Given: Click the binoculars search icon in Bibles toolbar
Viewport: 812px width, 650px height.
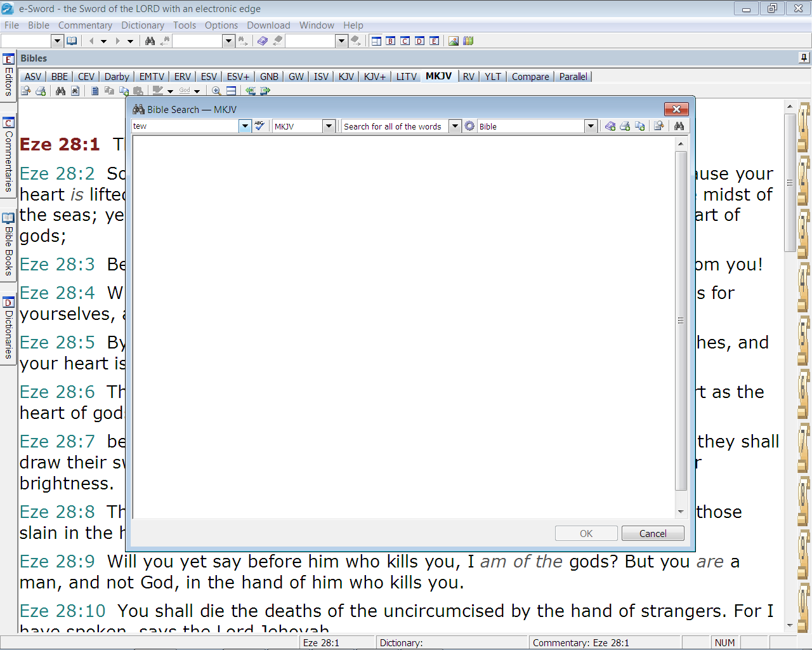Looking at the screenshot, I should (x=60, y=91).
